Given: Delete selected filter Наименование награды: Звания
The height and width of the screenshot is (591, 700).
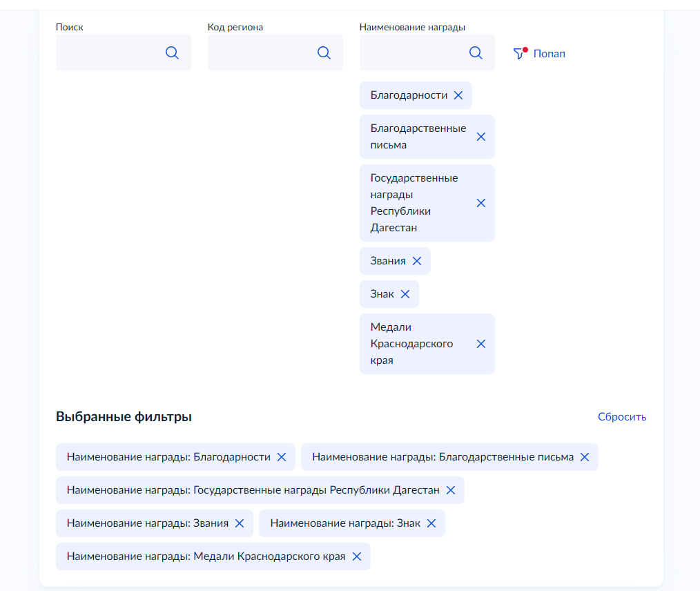Looking at the screenshot, I should click(x=240, y=523).
